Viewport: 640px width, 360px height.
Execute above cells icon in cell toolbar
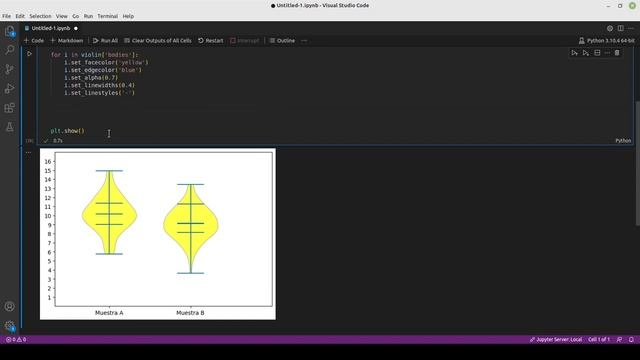pos(574,53)
